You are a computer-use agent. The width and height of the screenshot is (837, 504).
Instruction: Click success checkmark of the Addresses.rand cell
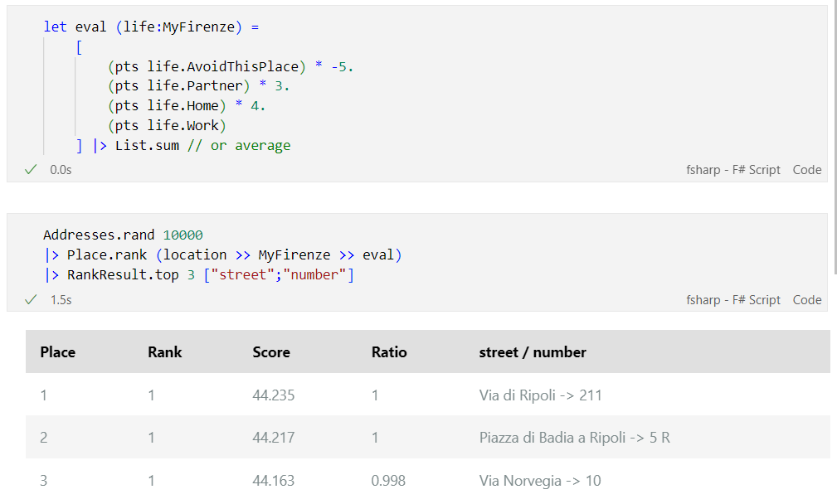click(x=31, y=300)
